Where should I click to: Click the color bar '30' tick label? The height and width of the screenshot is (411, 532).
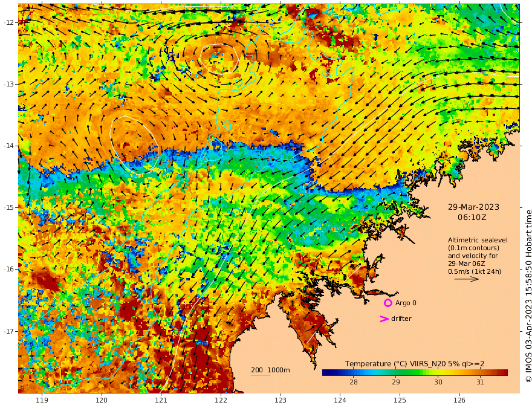click(x=438, y=382)
